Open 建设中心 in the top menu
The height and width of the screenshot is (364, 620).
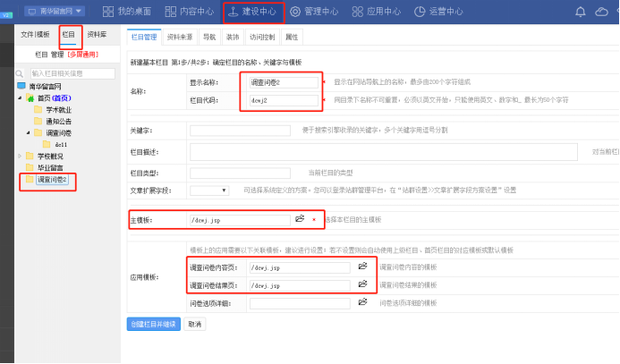(x=251, y=12)
